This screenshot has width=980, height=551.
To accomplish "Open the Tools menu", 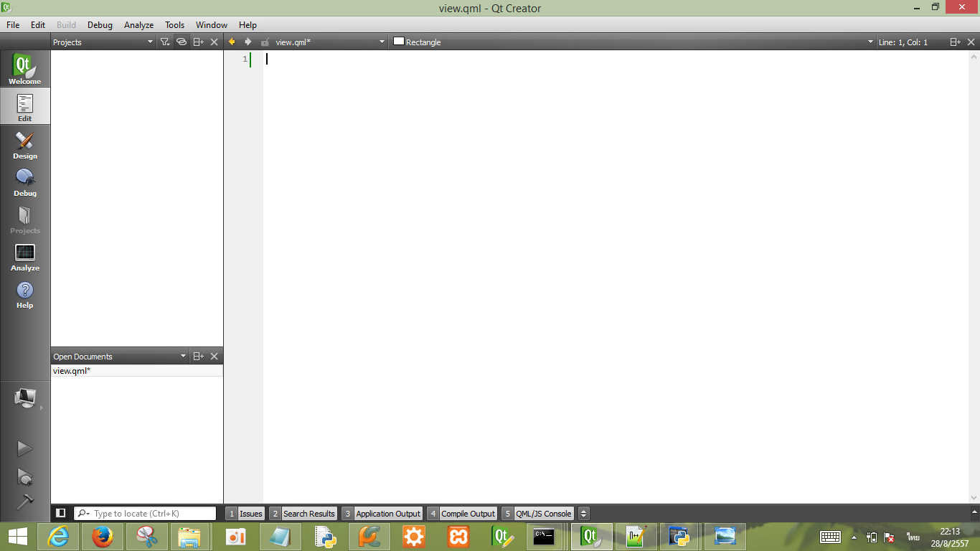I will (174, 24).
